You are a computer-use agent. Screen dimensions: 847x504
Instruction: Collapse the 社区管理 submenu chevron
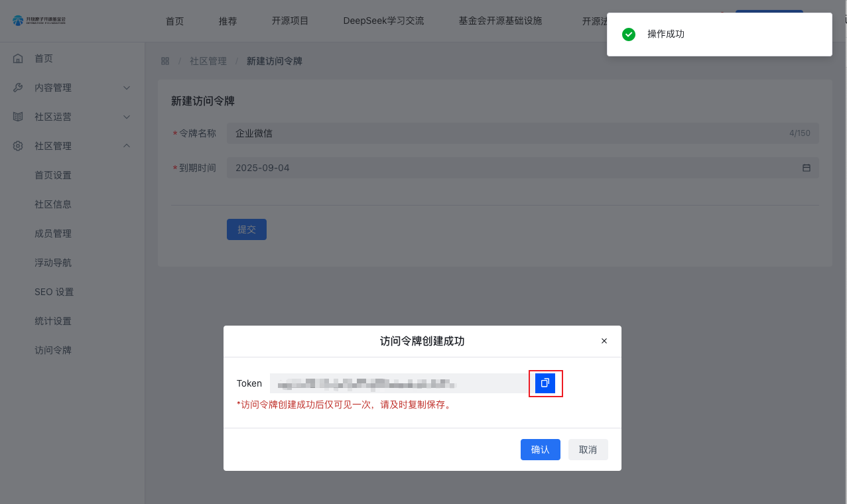click(127, 146)
